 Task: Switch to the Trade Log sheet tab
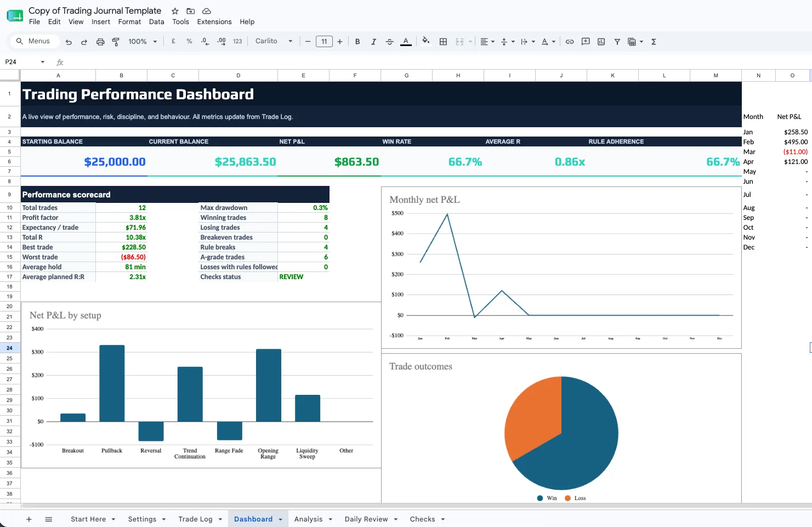(195, 519)
